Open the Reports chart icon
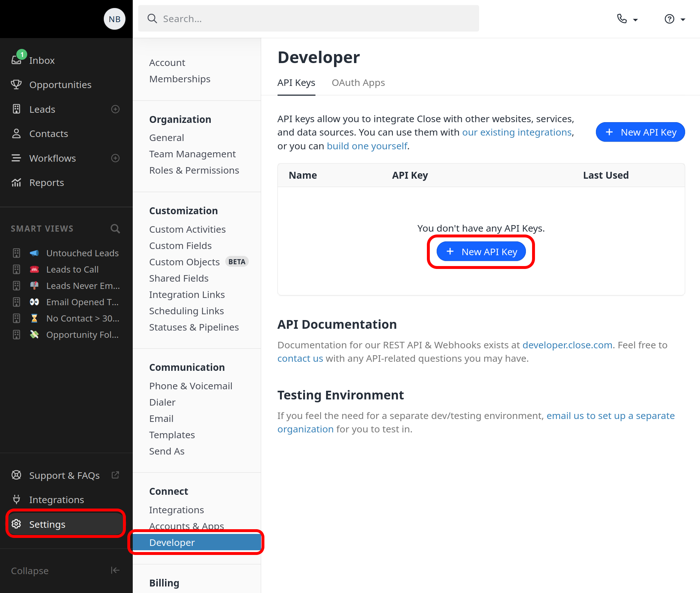 (x=16, y=183)
